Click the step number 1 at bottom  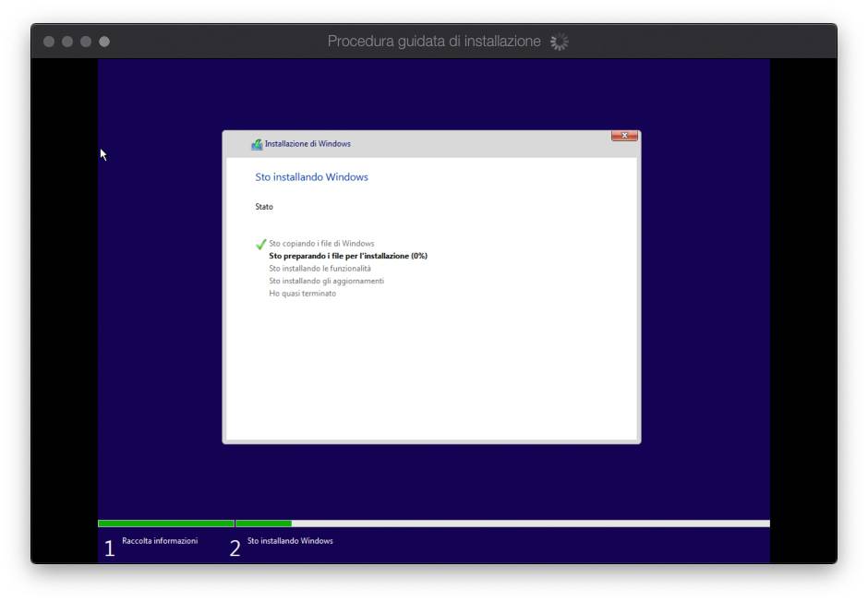(110, 548)
